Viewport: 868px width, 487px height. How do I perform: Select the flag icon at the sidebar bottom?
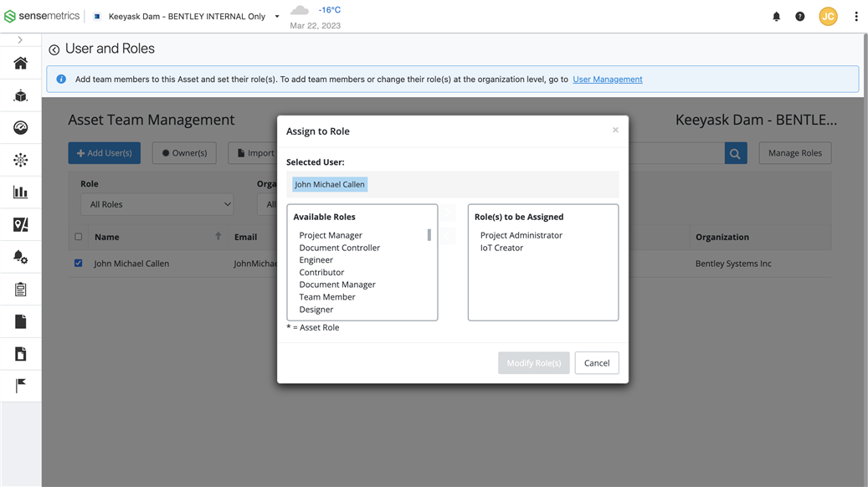tap(21, 385)
